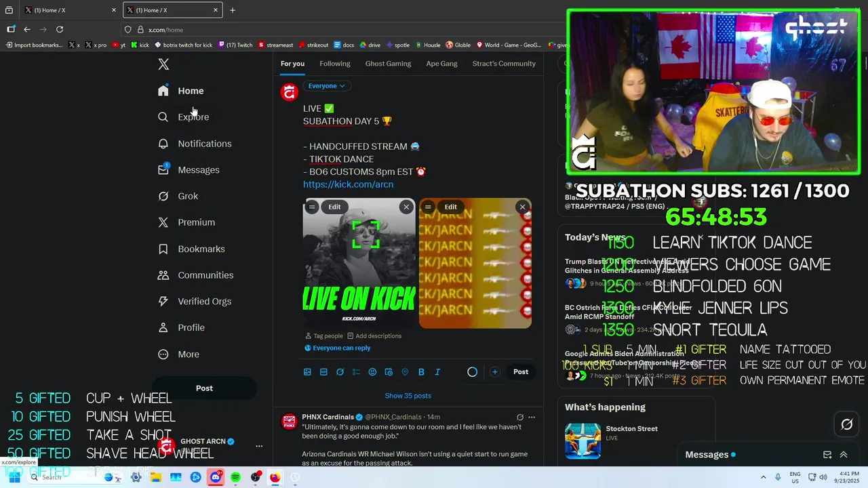Change Everyone can reply setting
868x488 pixels.
pos(337,348)
